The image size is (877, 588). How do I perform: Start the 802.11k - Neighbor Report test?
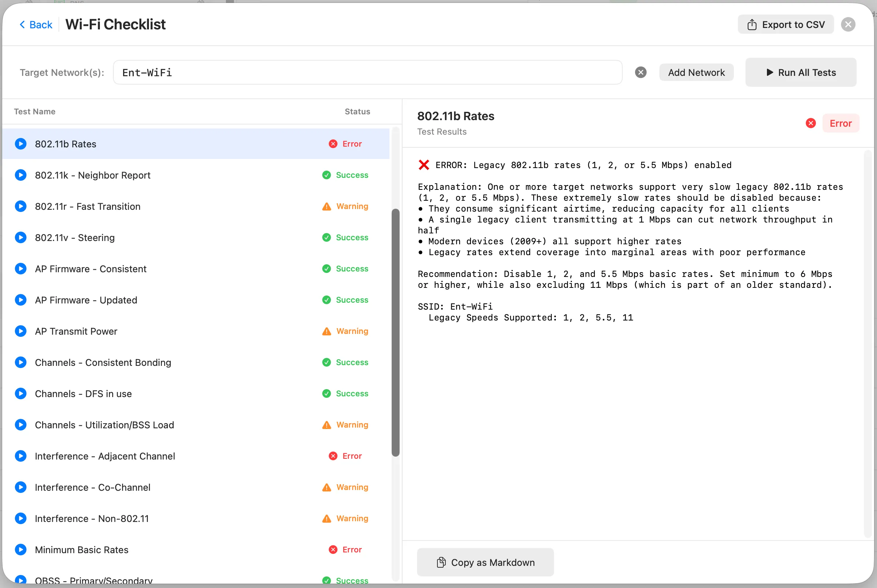click(21, 175)
